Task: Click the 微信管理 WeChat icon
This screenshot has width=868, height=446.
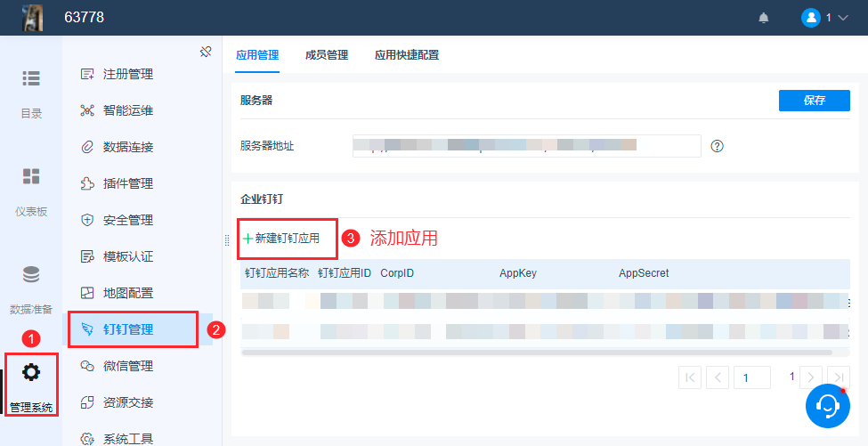Action: pyautogui.click(x=87, y=366)
